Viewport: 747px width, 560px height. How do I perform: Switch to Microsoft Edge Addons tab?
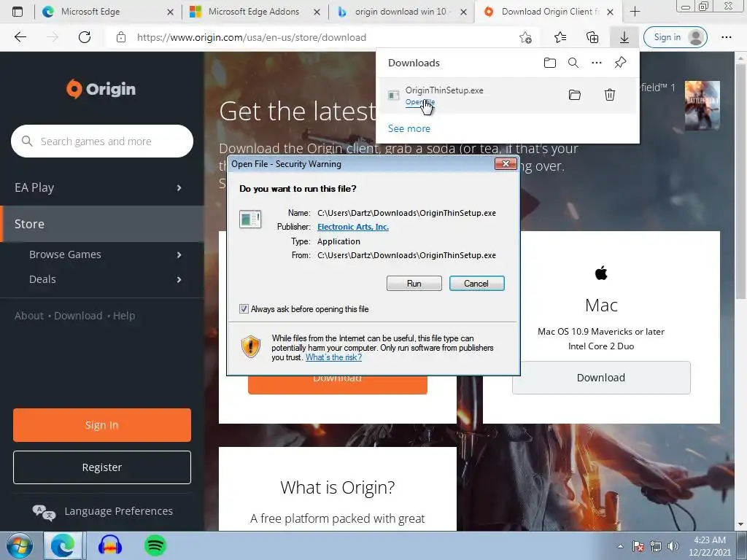pyautogui.click(x=255, y=12)
